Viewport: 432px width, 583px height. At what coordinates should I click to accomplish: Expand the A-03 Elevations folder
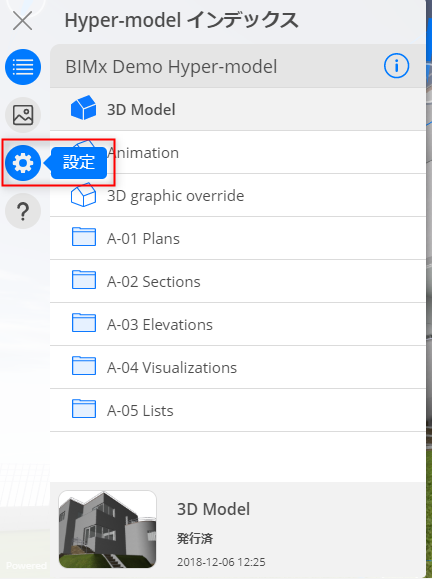(238, 324)
